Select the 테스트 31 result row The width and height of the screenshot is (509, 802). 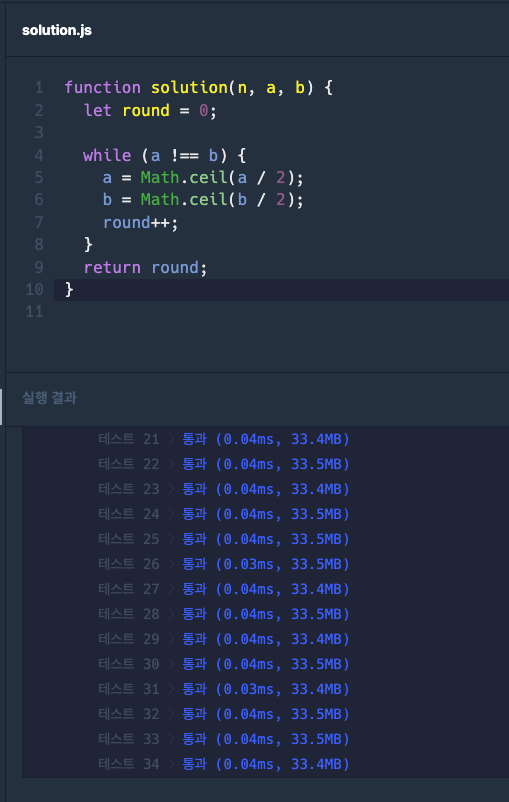click(x=224, y=689)
